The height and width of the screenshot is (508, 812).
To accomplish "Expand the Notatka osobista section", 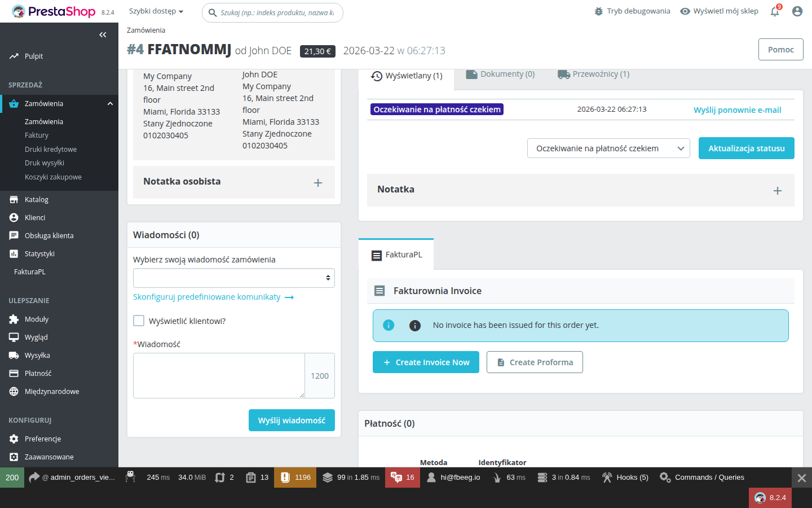I will (318, 182).
